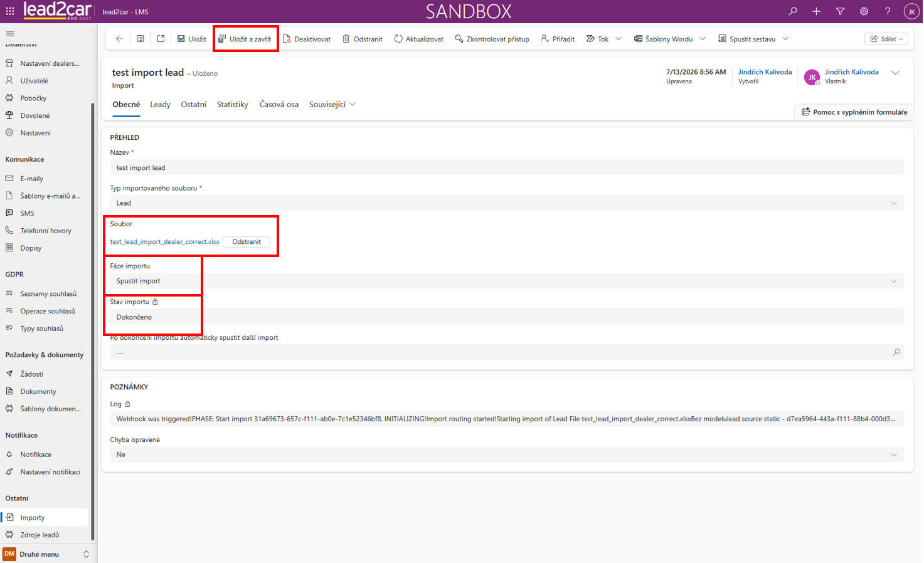Click the plus icon to create new record

point(816,11)
